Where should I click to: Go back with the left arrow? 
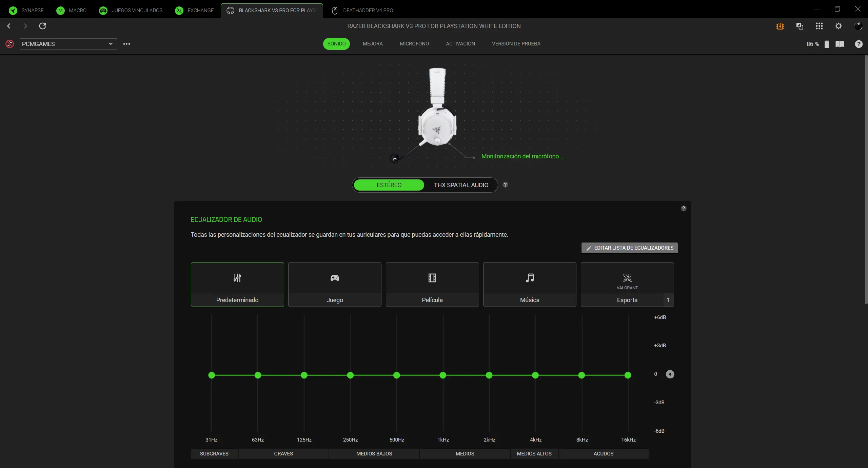pyautogui.click(x=9, y=26)
